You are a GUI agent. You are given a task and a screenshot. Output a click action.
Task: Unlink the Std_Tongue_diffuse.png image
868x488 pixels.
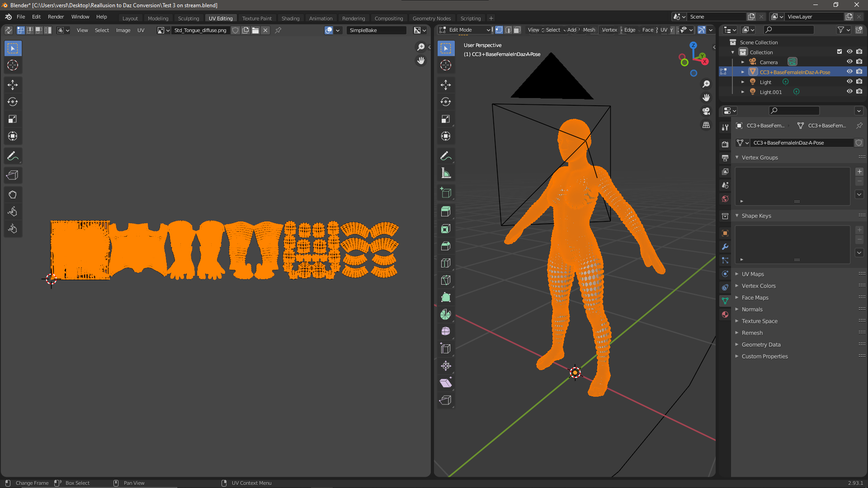tap(265, 30)
